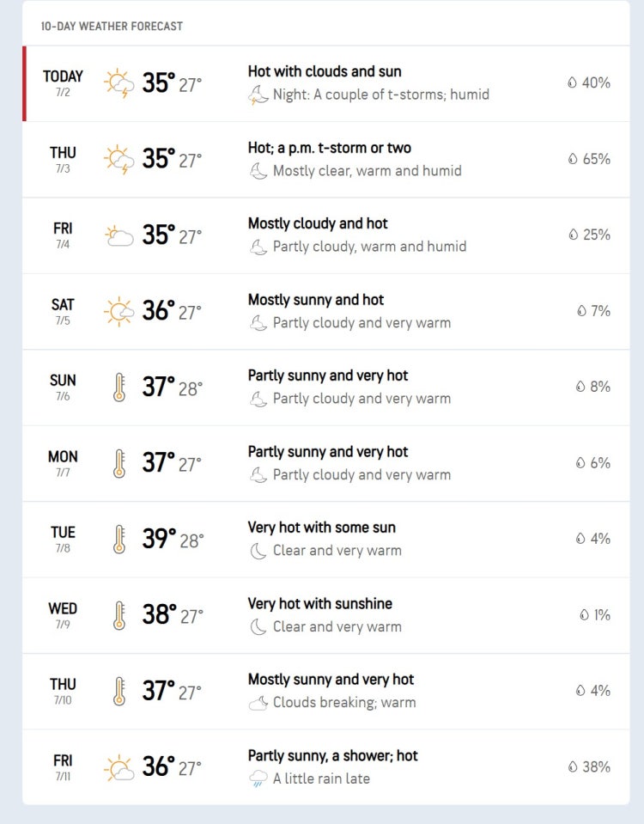Click the 10-Day Weather Forecast heading
The width and height of the screenshot is (644, 824).
[112, 27]
